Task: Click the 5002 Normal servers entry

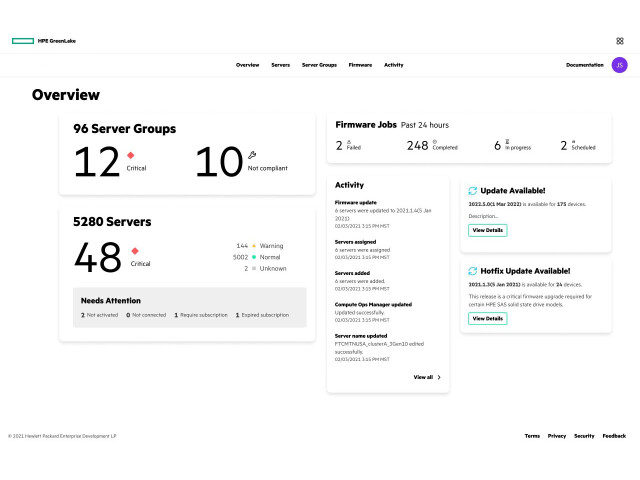Action: (256, 257)
